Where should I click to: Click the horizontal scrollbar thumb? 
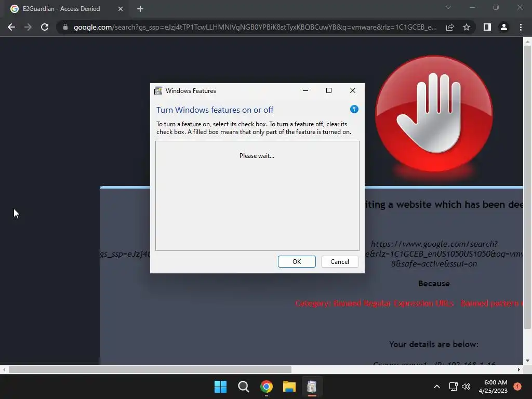pyautogui.click(x=150, y=369)
